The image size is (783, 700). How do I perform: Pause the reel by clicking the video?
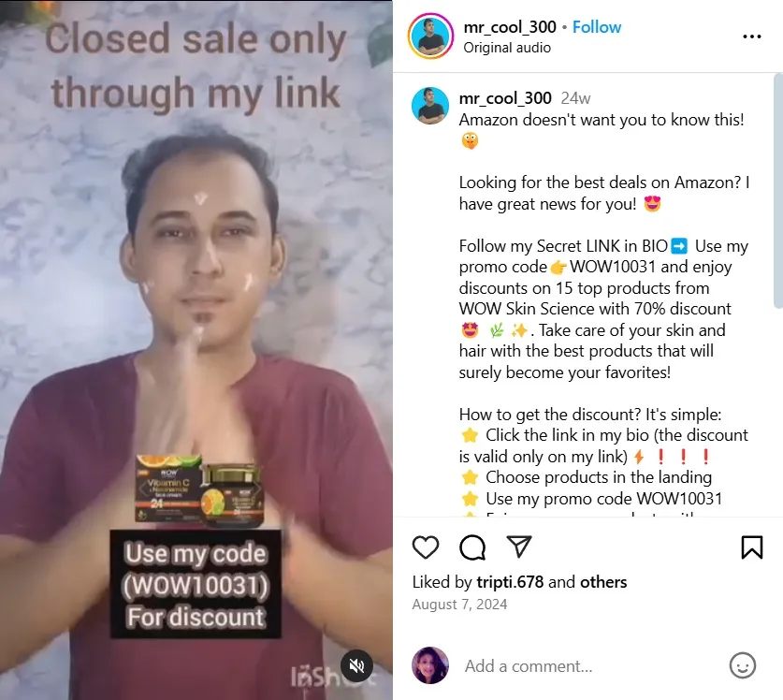coord(196,350)
